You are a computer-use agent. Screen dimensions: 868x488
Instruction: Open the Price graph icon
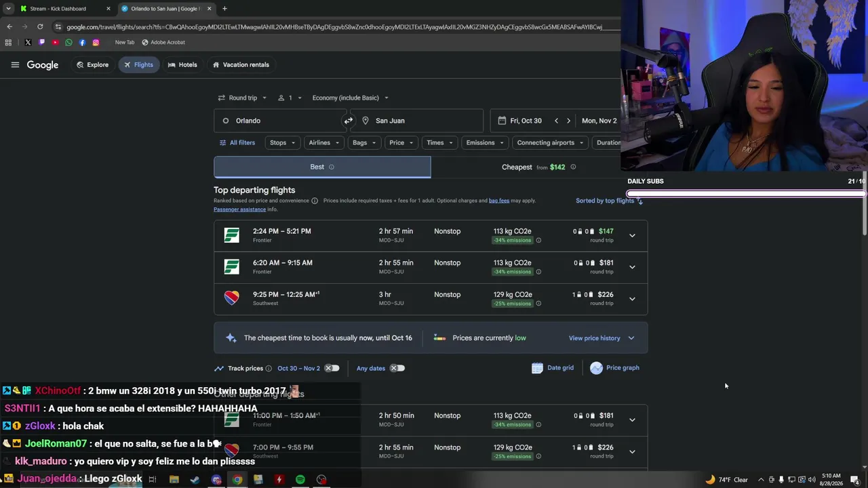coord(596,368)
